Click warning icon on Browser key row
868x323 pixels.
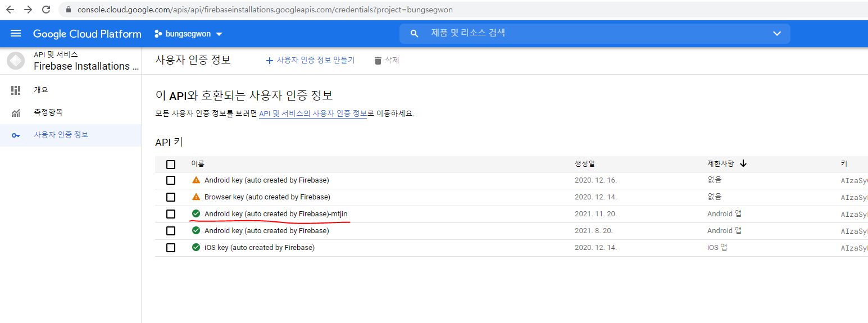(196, 197)
